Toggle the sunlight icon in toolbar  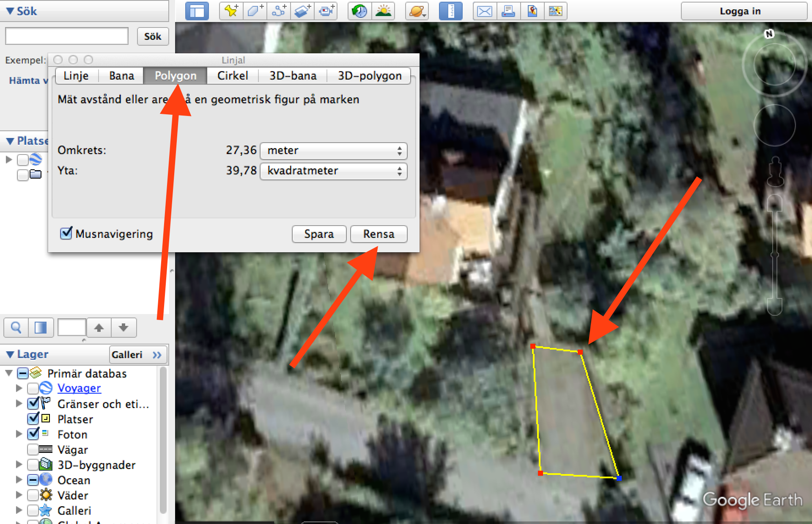coord(383,11)
